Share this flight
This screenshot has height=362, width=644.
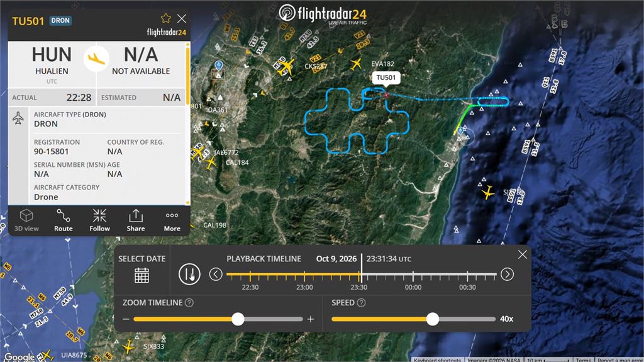click(136, 220)
